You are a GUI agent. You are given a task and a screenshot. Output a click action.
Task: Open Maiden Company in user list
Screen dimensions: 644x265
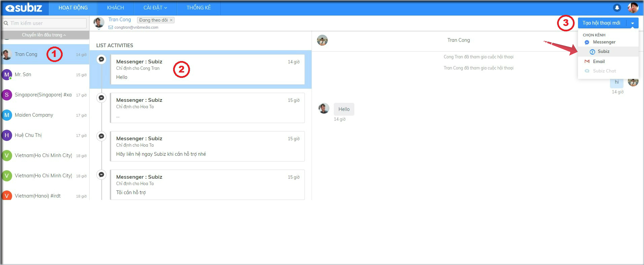[45, 115]
